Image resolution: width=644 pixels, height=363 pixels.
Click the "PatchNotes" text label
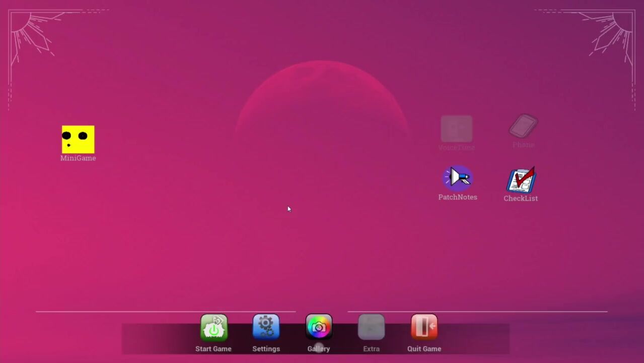coord(458,197)
